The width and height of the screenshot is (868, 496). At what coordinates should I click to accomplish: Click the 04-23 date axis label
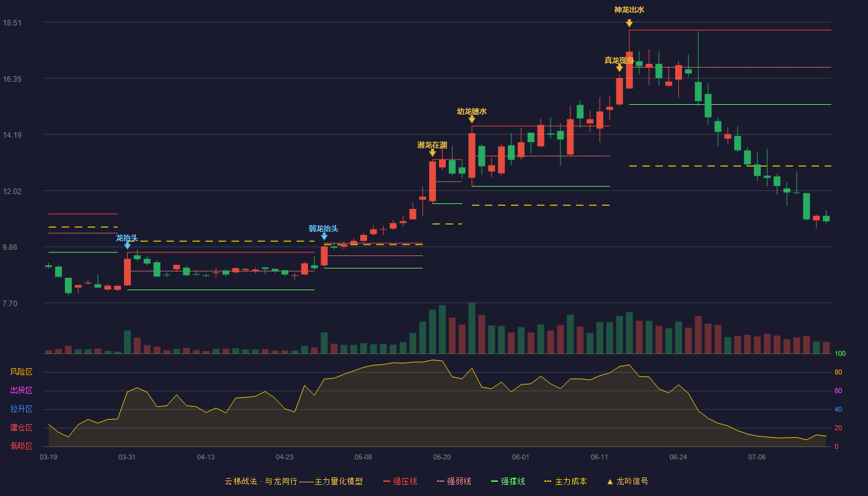[285, 457]
